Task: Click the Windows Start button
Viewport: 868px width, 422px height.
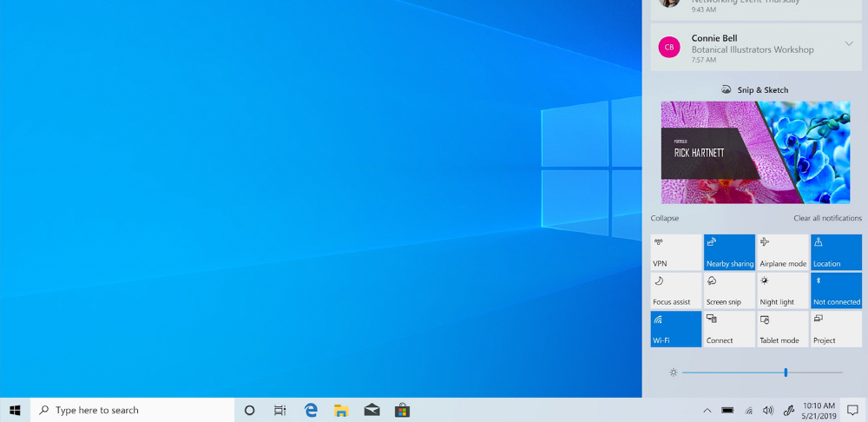Action: tap(15, 410)
